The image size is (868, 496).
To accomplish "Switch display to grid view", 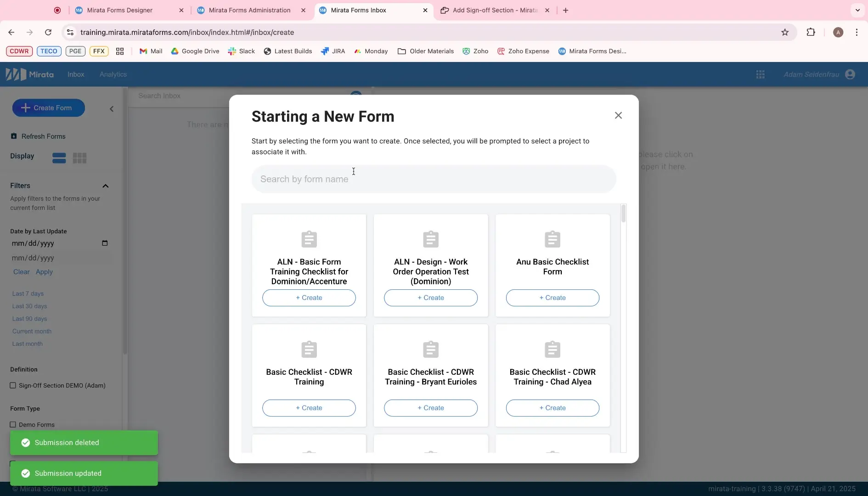I will coord(79,158).
